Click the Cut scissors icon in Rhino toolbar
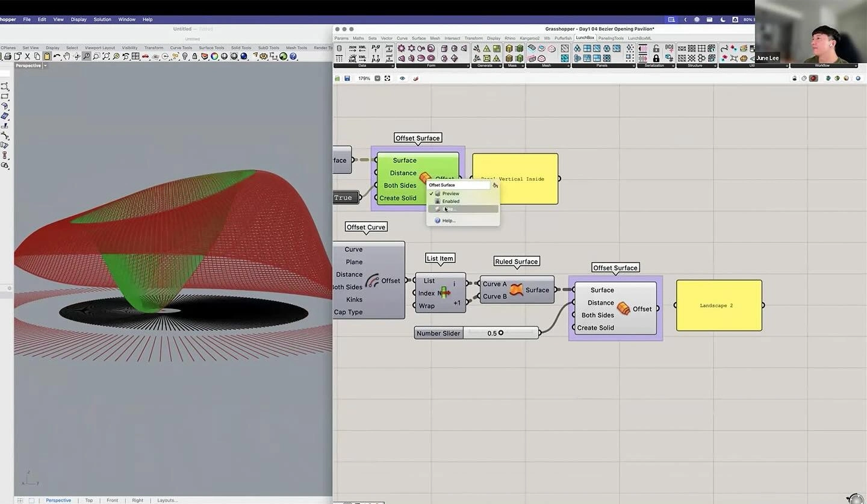The width and height of the screenshot is (867, 504). click(x=27, y=57)
